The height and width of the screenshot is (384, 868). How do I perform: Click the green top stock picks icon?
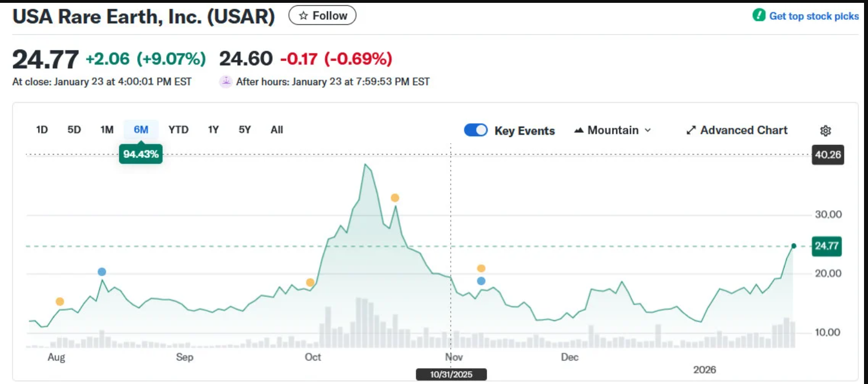pyautogui.click(x=758, y=15)
